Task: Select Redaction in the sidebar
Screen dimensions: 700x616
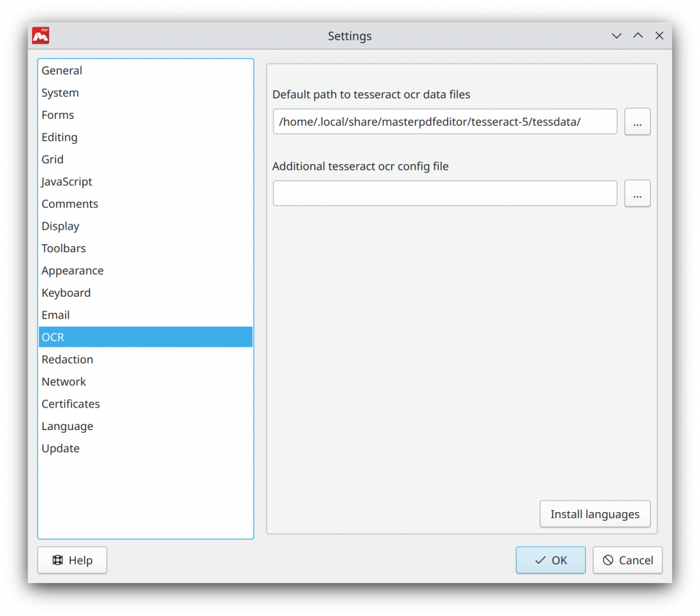Action: pos(67,360)
